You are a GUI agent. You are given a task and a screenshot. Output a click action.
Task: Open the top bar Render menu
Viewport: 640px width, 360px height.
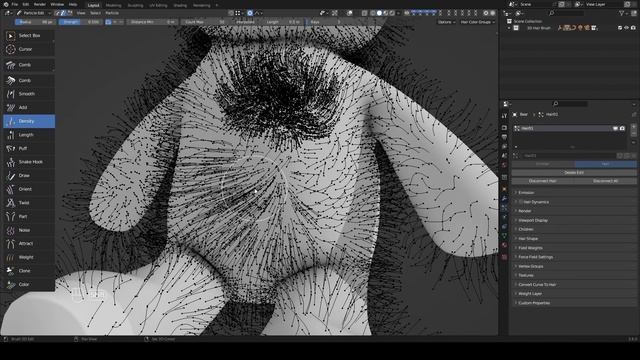40,4
